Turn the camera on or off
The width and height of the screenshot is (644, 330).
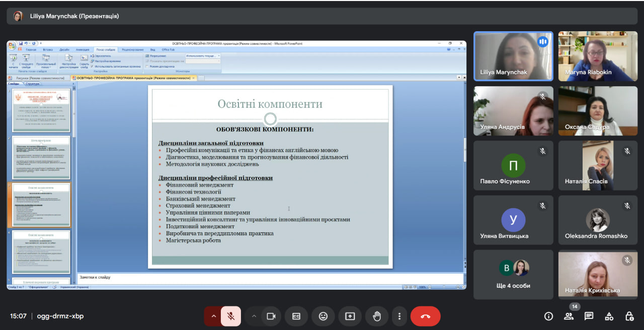pyautogui.click(x=271, y=316)
